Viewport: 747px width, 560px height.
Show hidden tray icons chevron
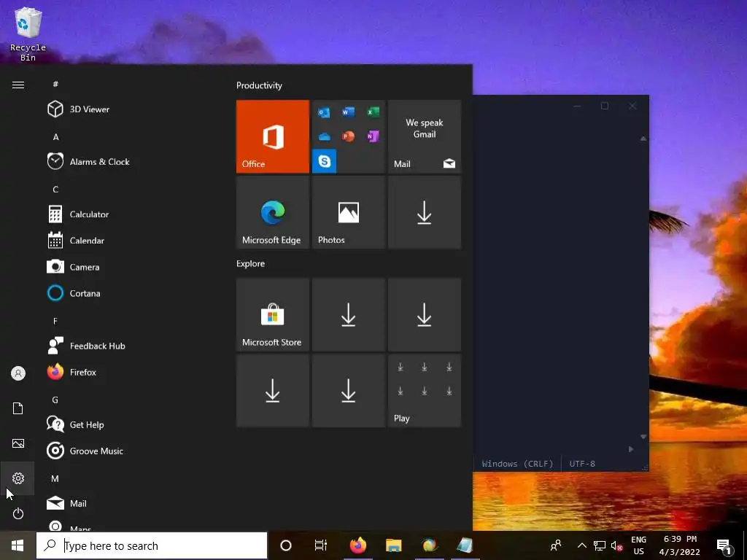point(581,545)
